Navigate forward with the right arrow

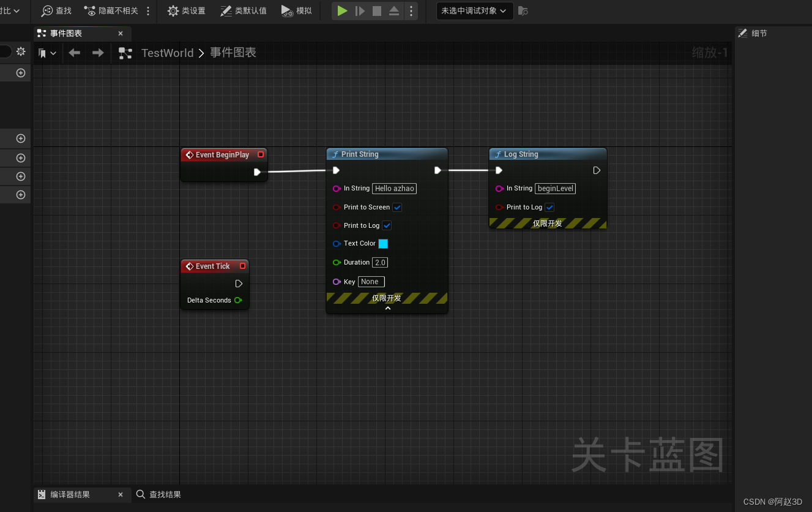pos(98,53)
